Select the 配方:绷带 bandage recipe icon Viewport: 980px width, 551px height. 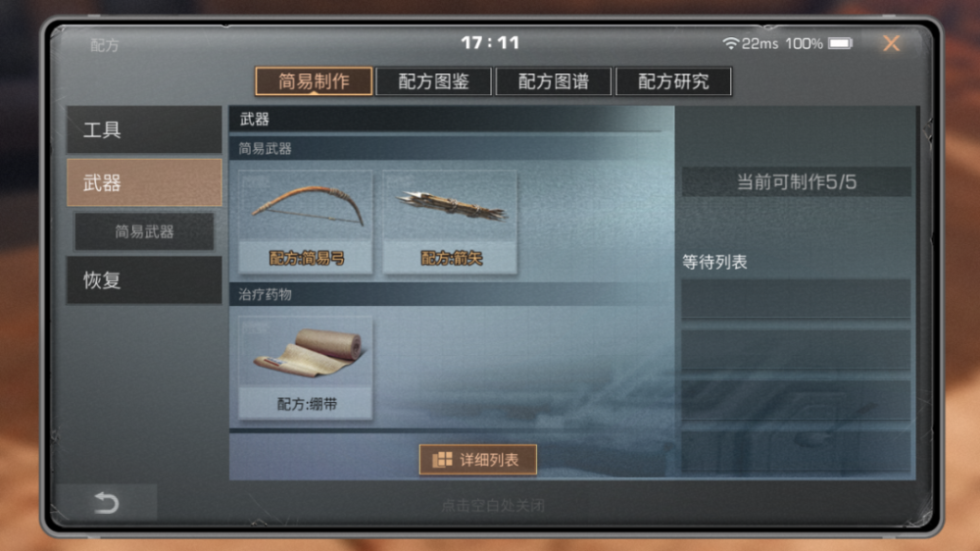tap(306, 368)
